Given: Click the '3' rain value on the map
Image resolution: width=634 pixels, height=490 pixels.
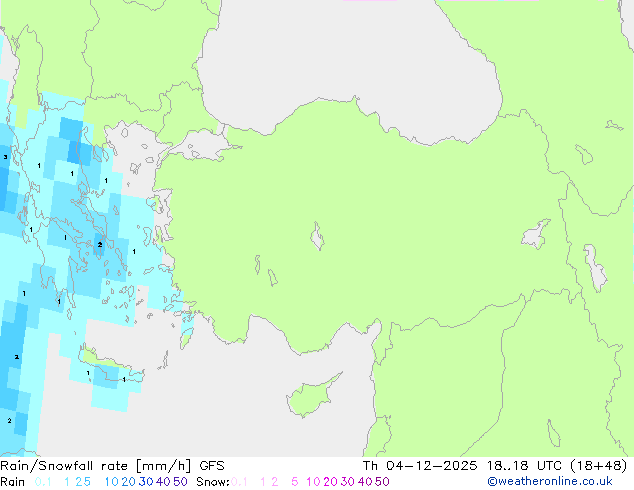Looking at the screenshot, I should point(5,157).
